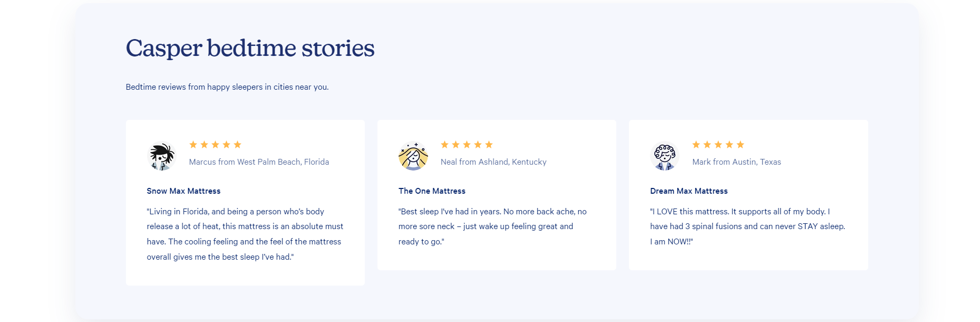Image resolution: width=980 pixels, height=322 pixels.
Task: Click the first star in Mark's rating
Action: 696,145
